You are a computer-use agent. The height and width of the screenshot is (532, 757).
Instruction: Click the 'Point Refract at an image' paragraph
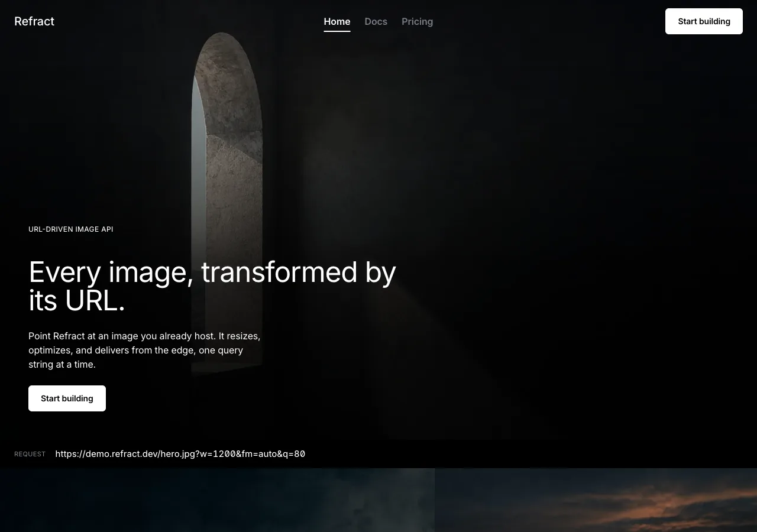click(145, 350)
